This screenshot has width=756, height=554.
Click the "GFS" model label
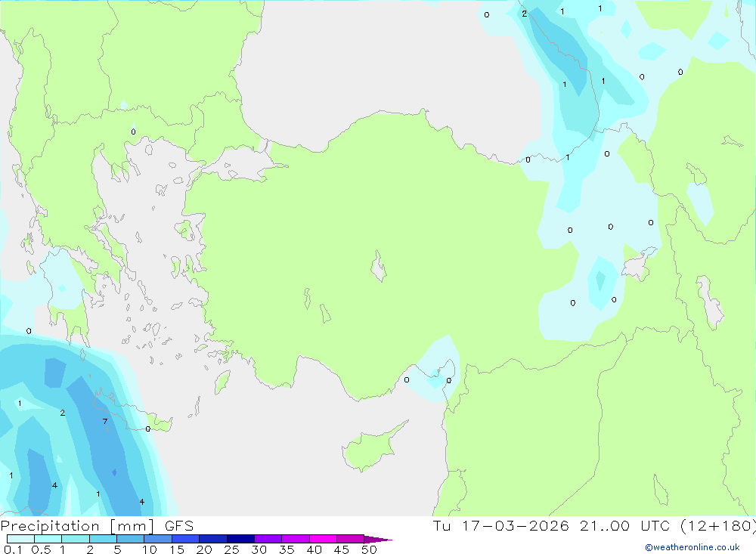coord(179,525)
